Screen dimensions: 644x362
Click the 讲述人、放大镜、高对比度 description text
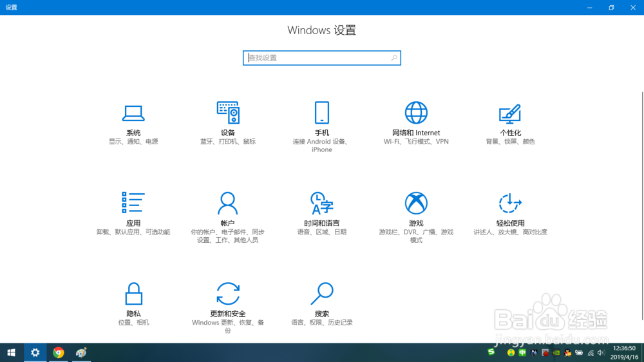click(510, 232)
